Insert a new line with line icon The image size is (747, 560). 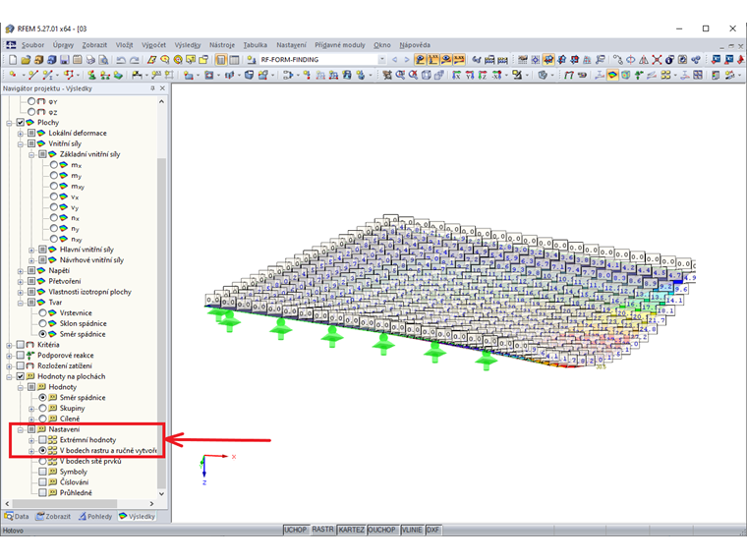(x=32, y=75)
